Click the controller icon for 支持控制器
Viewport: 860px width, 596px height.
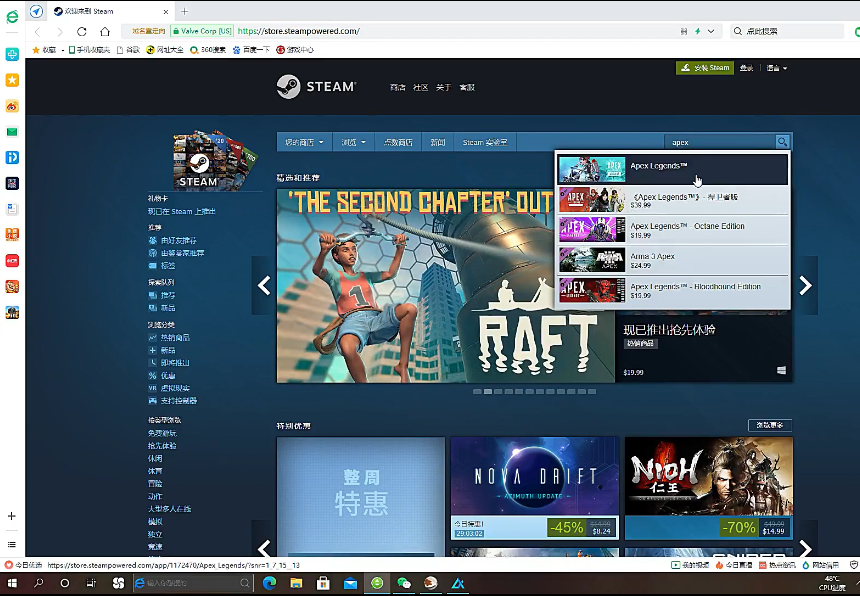click(x=153, y=401)
